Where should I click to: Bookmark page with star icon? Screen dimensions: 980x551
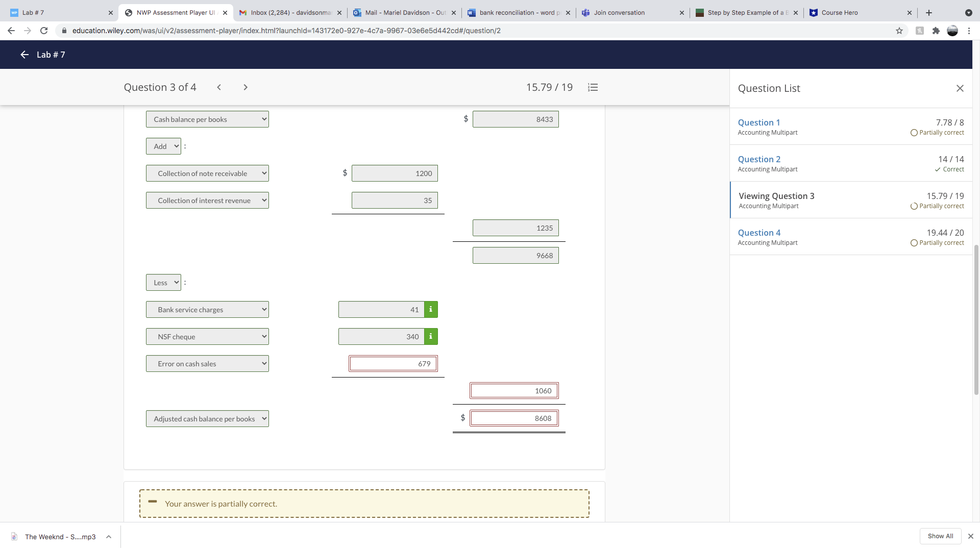(899, 31)
